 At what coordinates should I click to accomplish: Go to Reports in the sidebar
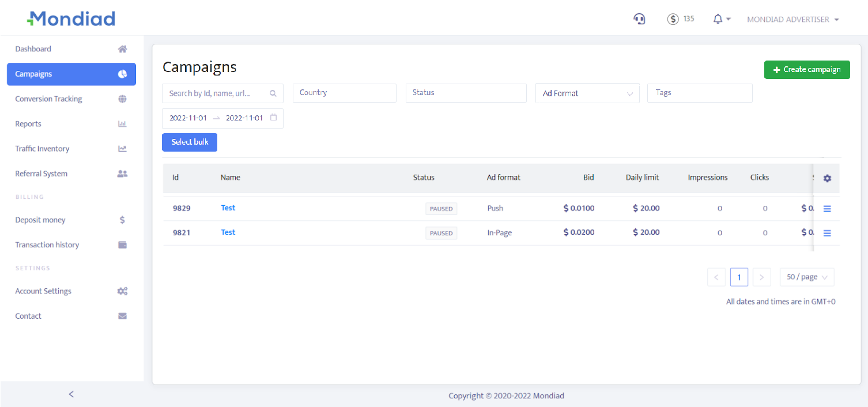(28, 124)
